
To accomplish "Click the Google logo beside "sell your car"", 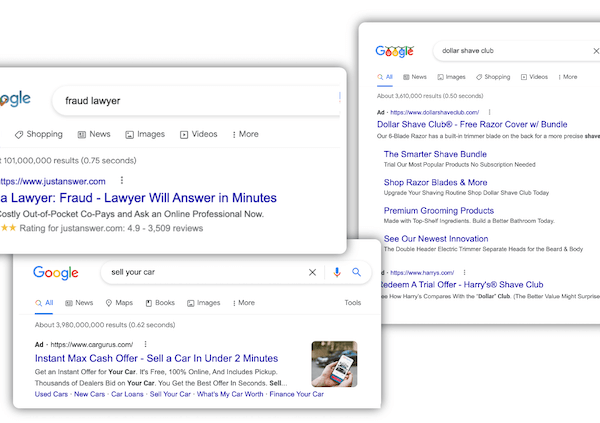I will (55, 272).
